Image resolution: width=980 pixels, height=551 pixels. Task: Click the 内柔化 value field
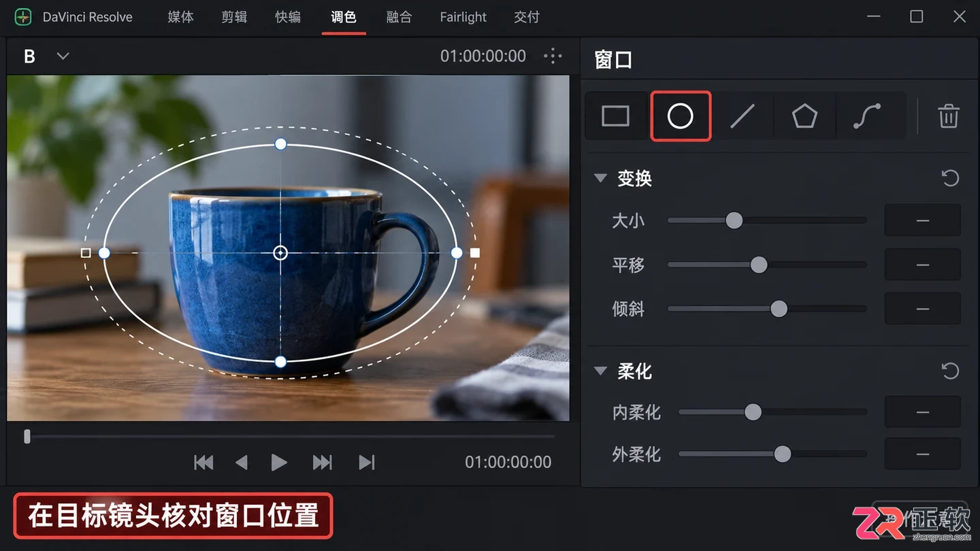[922, 412]
